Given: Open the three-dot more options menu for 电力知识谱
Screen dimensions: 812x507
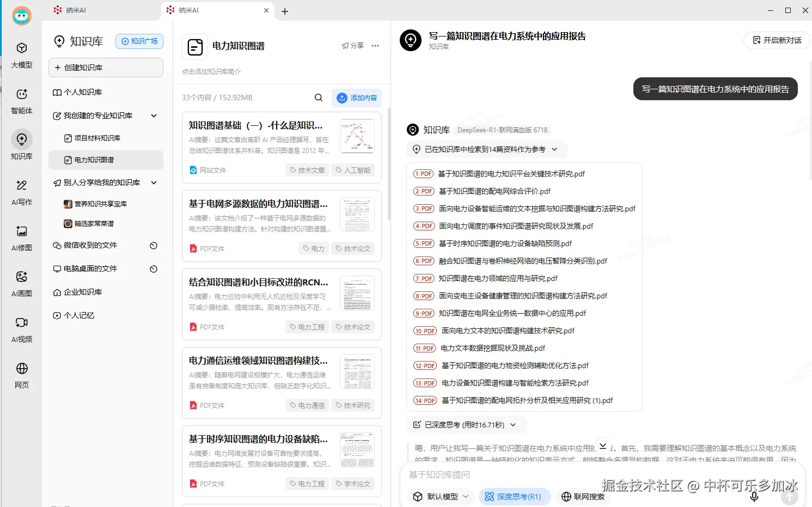Looking at the screenshot, I should click(375, 46).
